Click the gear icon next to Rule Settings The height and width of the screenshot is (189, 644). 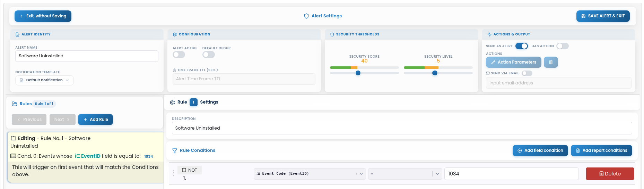coord(172,102)
